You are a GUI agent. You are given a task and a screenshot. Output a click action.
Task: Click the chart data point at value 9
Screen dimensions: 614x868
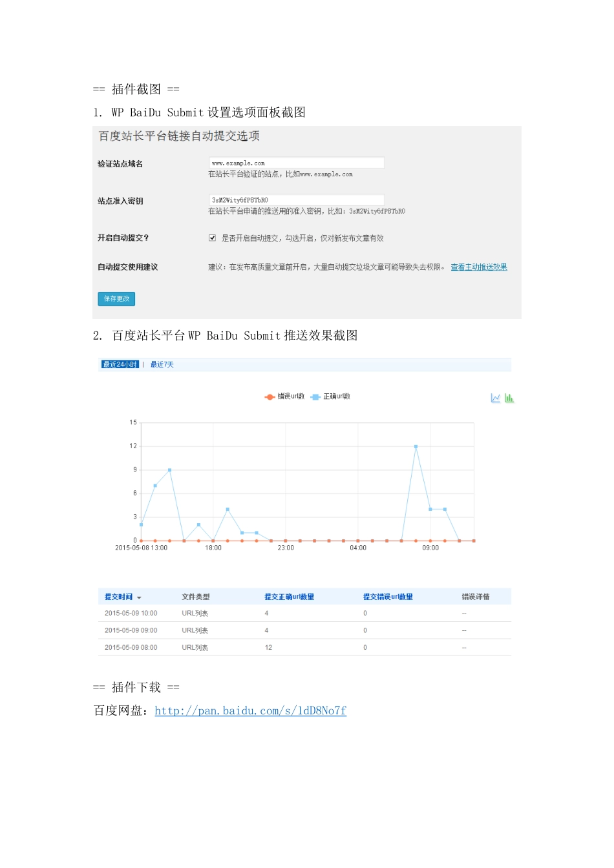point(169,470)
